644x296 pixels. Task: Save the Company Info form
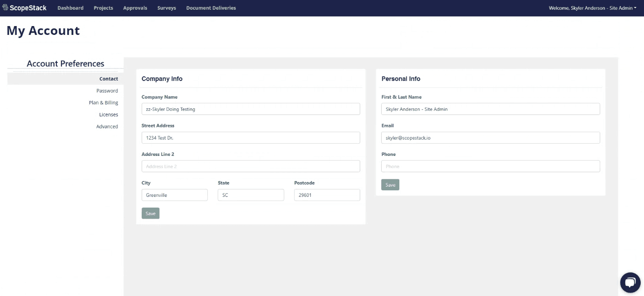click(151, 213)
